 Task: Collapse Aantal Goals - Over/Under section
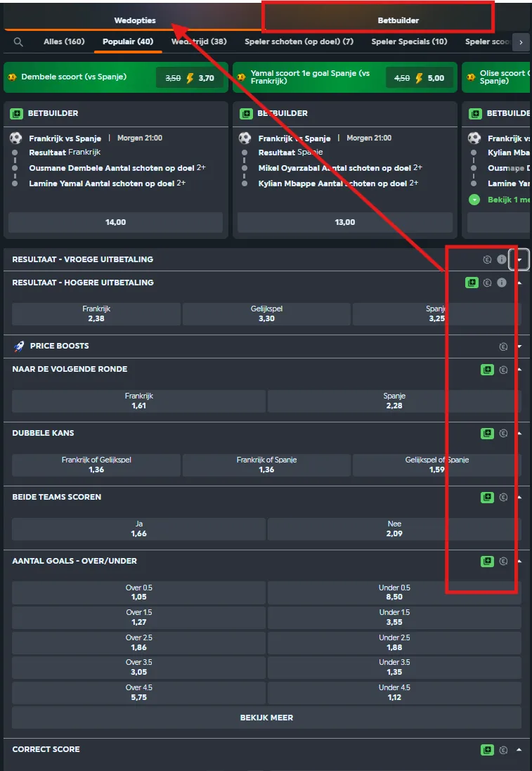[x=520, y=561]
